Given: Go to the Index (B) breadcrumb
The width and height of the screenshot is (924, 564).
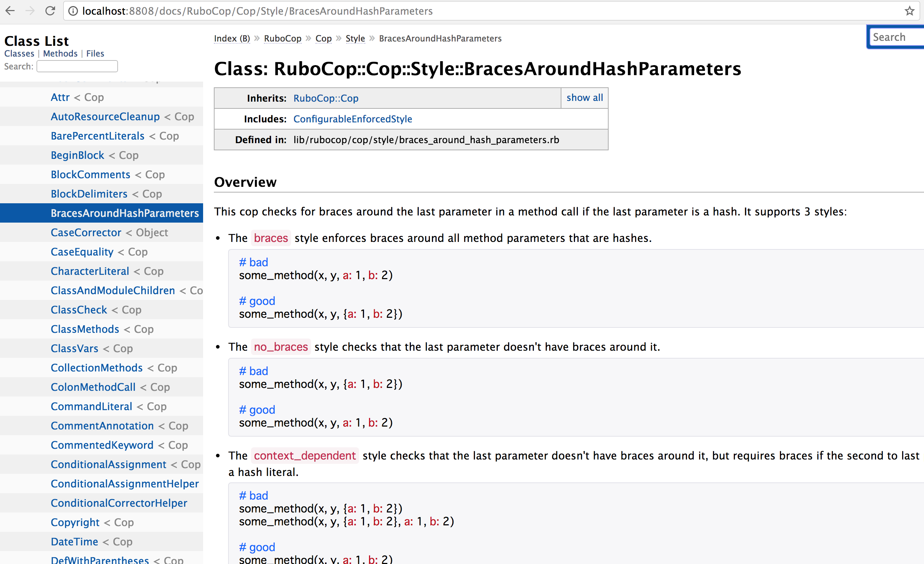Looking at the screenshot, I should tap(232, 39).
